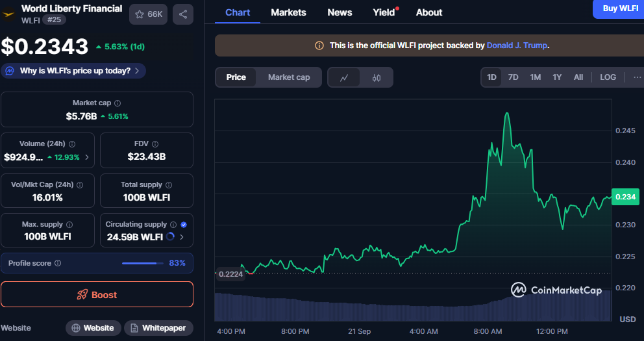
Task: Click the Circulating supply info icon
Action: tap(173, 225)
